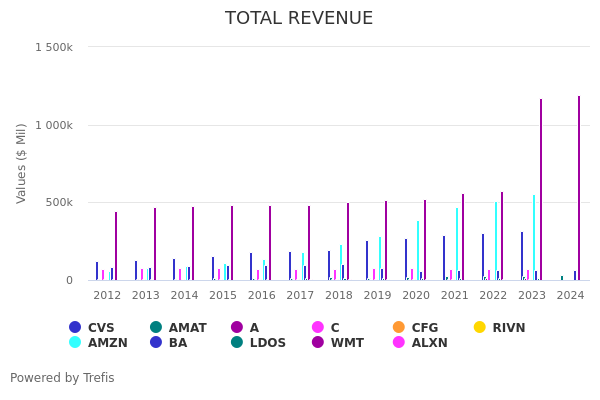Click the 2018 x-axis label
Screen dimensions: 600x400
[338, 296]
